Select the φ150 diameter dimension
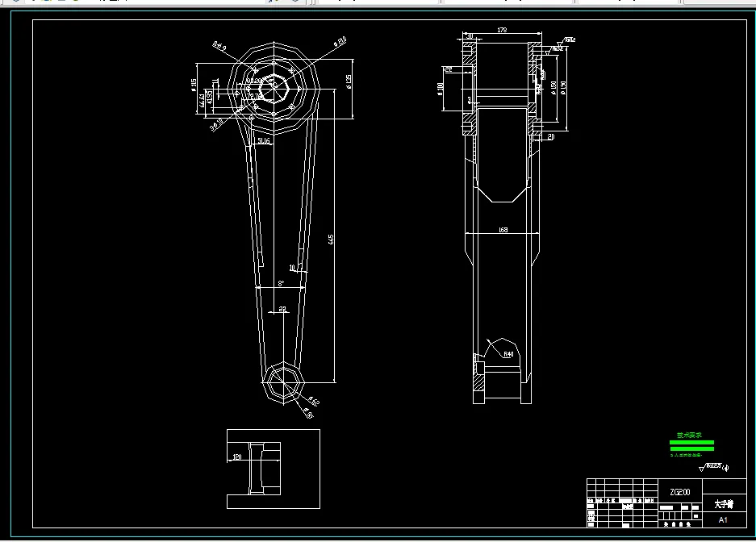This screenshot has width=756, height=542. click(x=553, y=88)
